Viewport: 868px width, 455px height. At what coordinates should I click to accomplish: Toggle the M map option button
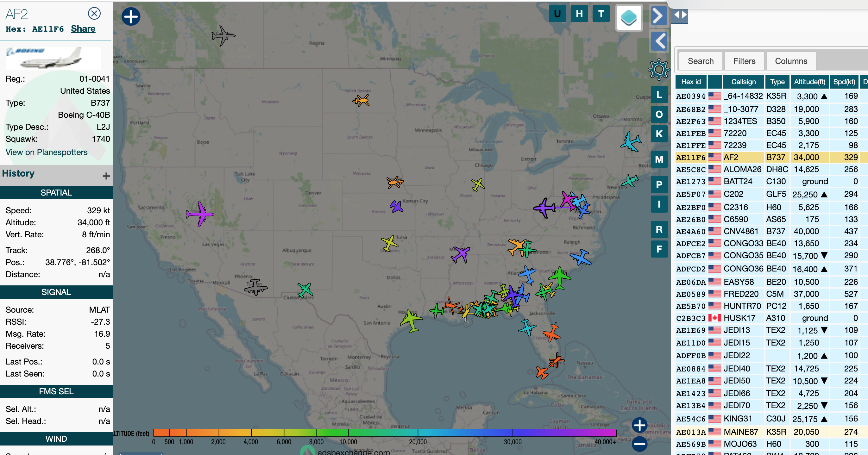[x=659, y=159]
